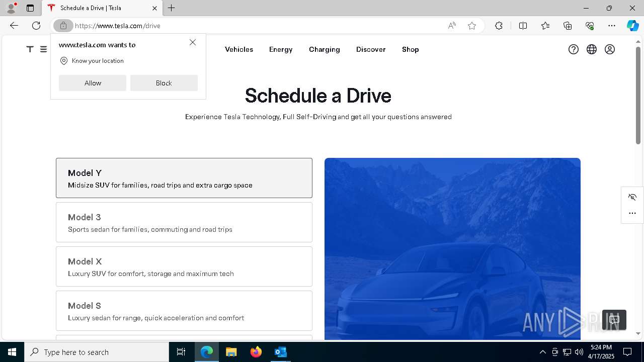
Task: Open the Collections icon
Action: [568, 26]
